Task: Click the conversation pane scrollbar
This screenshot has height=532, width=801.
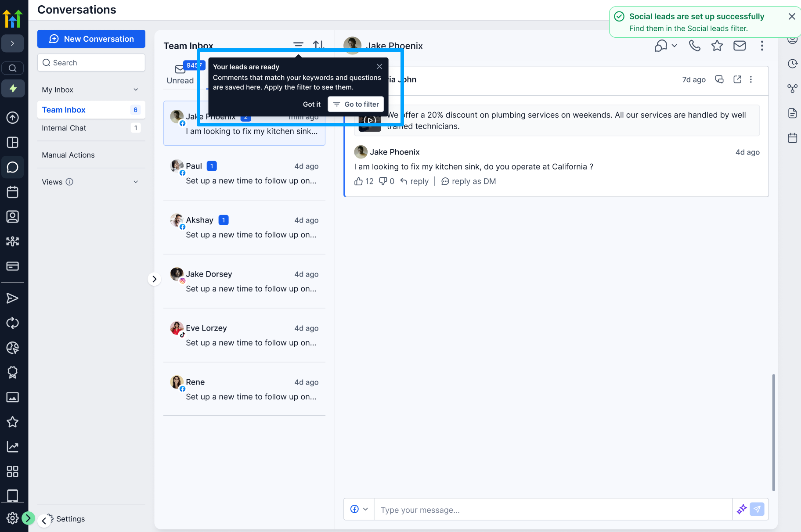Action: (x=773, y=432)
